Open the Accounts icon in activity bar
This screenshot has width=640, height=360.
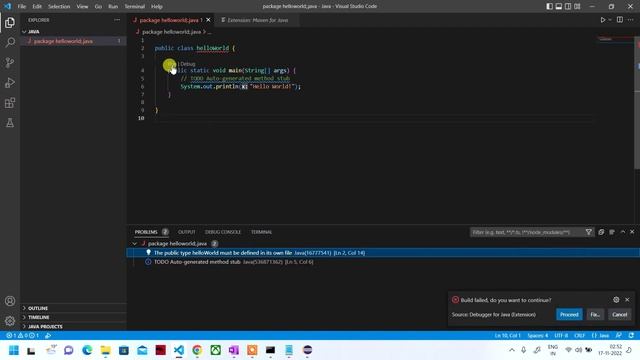pos(10,301)
